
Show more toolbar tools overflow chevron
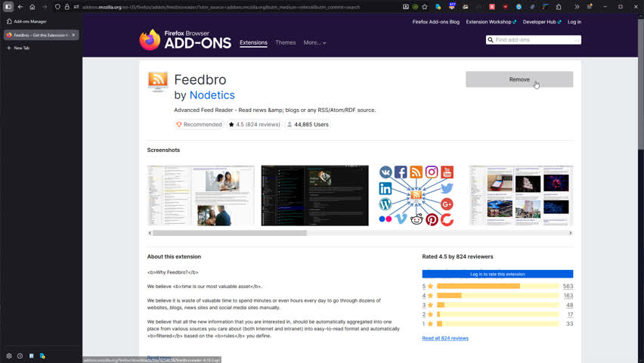click(577, 7)
